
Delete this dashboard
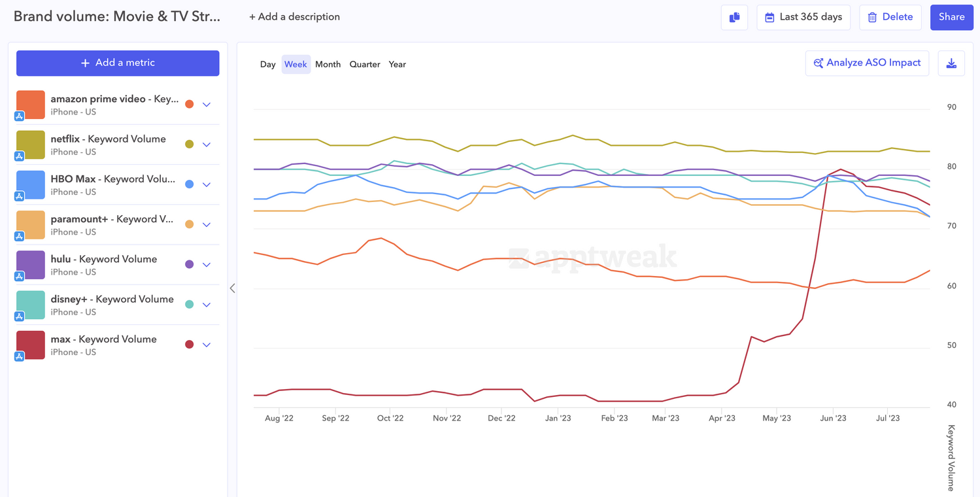[890, 18]
